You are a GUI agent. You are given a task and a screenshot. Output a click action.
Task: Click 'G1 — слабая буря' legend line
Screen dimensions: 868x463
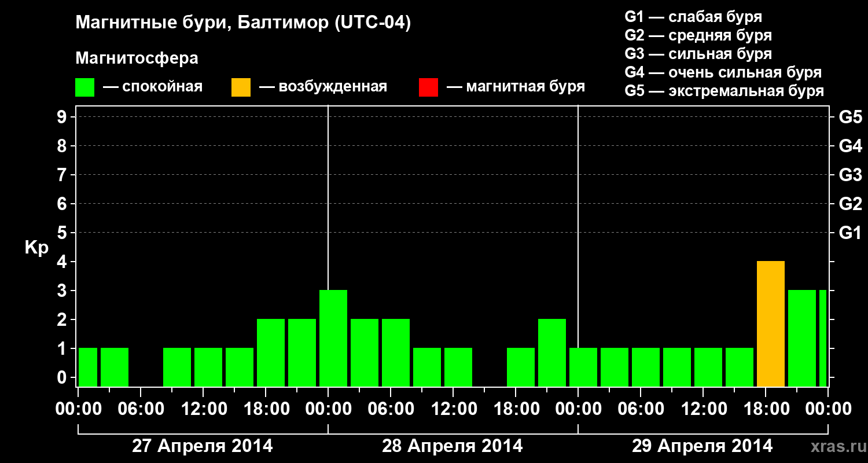coord(693,17)
